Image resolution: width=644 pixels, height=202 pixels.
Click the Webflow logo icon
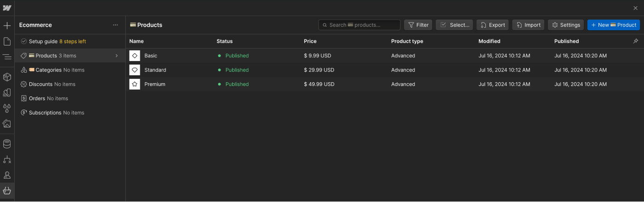click(7, 8)
